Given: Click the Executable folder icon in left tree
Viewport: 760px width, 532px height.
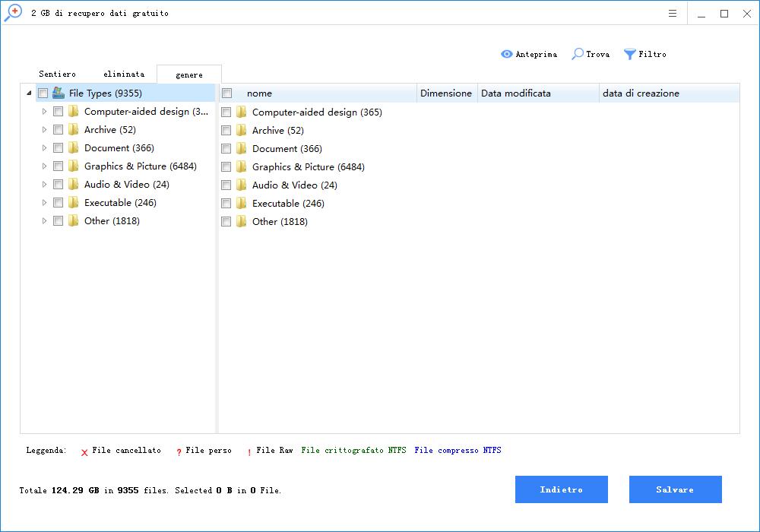Looking at the screenshot, I should coord(74,202).
